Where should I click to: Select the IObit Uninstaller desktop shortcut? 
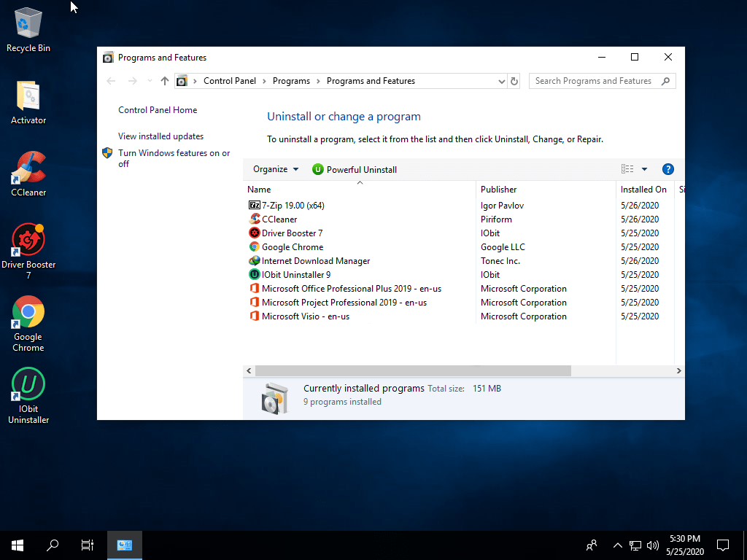28,396
